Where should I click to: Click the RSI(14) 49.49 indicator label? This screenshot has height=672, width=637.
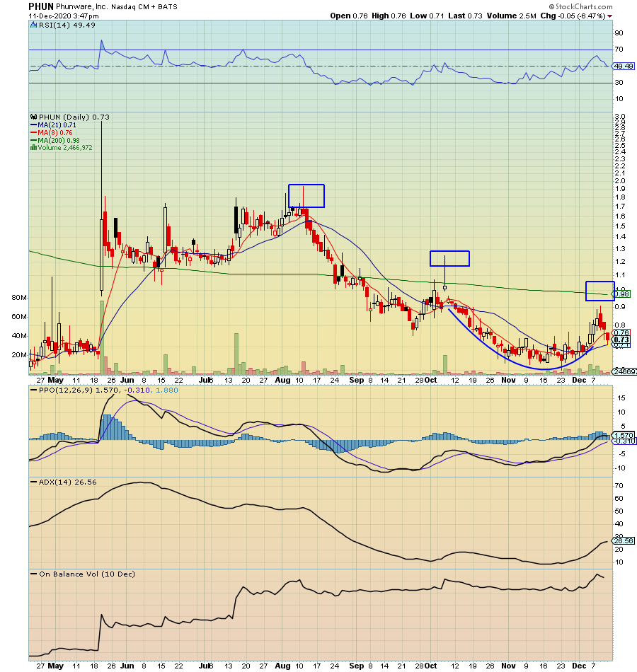click(67, 25)
